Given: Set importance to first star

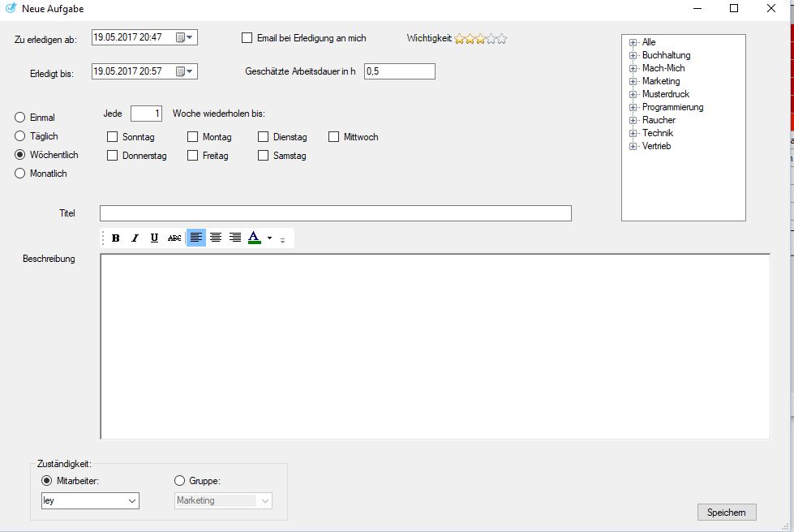Looking at the screenshot, I should [x=459, y=38].
